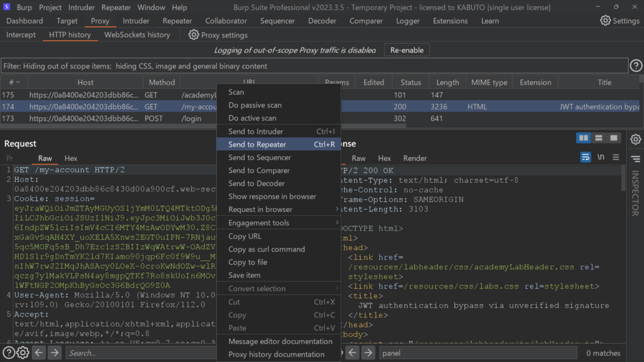Click Save item in the context menu

coord(279,275)
